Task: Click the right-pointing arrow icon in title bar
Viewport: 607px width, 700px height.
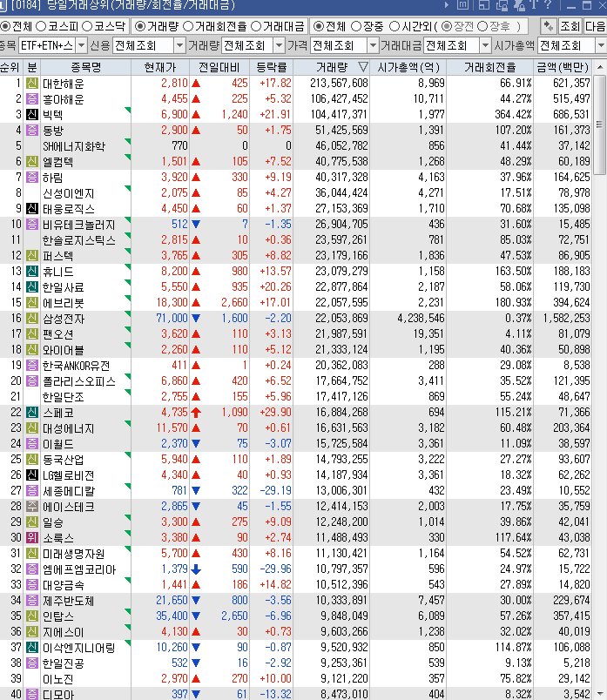Action: pyautogui.click(x=447, y=5)
